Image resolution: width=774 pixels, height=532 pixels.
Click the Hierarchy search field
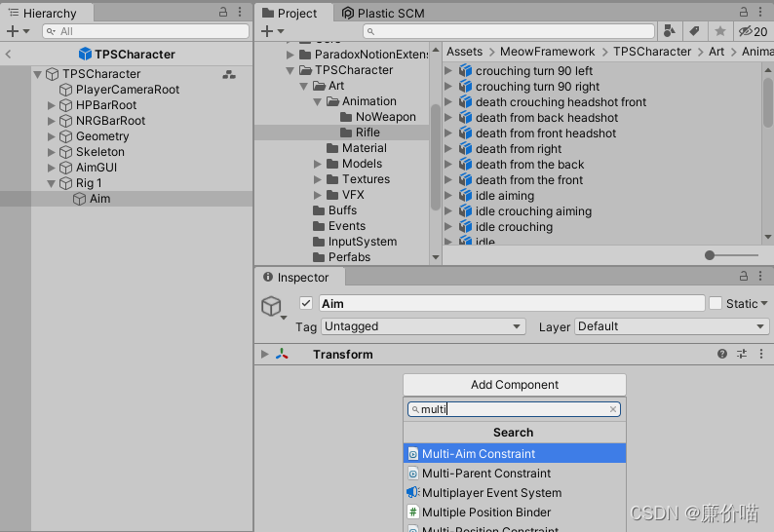pyautogui.click(x=145, y=31)
